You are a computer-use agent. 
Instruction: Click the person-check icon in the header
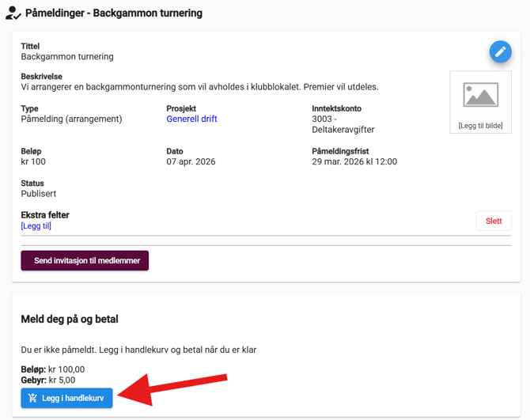pos(13,13)
